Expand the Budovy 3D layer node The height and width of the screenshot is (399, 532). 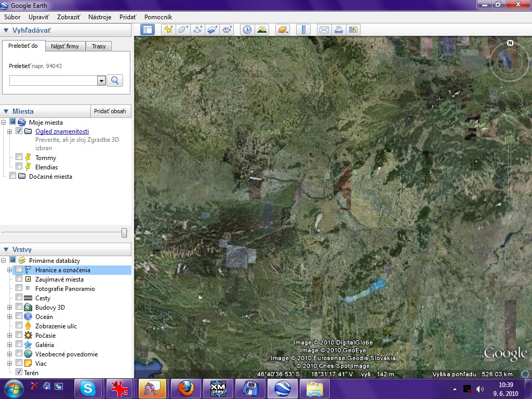(x=9, y=308)
